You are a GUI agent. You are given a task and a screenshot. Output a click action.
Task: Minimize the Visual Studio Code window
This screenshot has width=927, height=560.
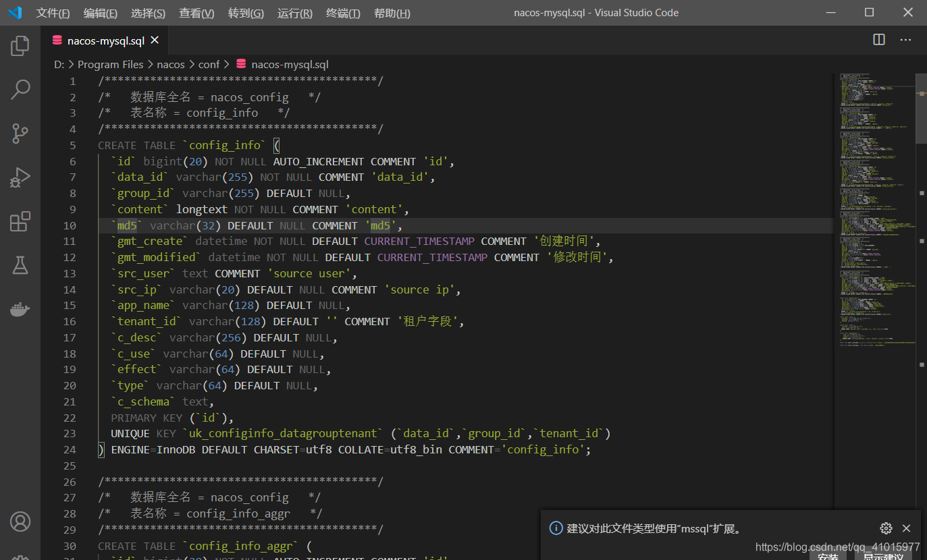[832, 13]
